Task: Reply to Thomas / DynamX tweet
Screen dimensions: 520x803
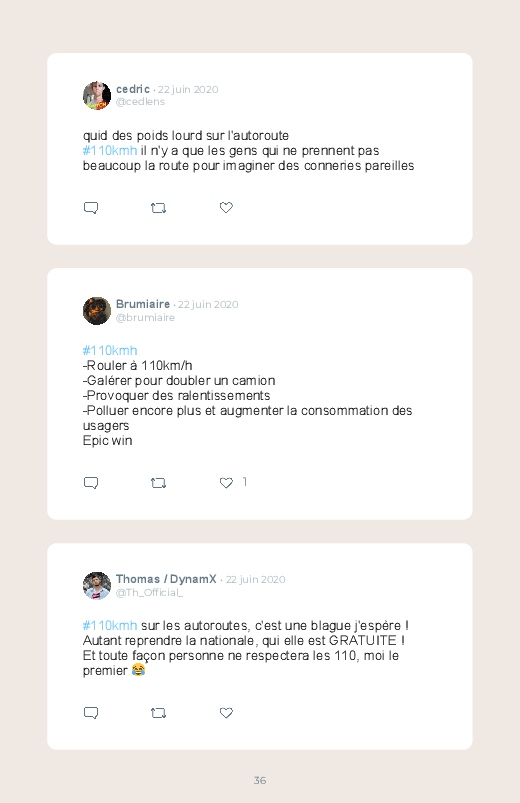Action: point(91,713)
